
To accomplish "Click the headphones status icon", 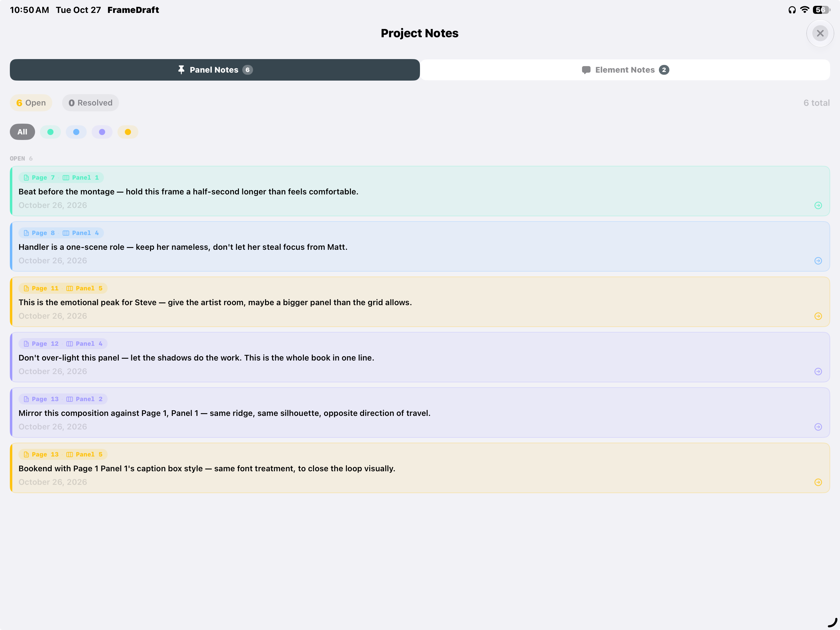I will click(x=792, y=10).
